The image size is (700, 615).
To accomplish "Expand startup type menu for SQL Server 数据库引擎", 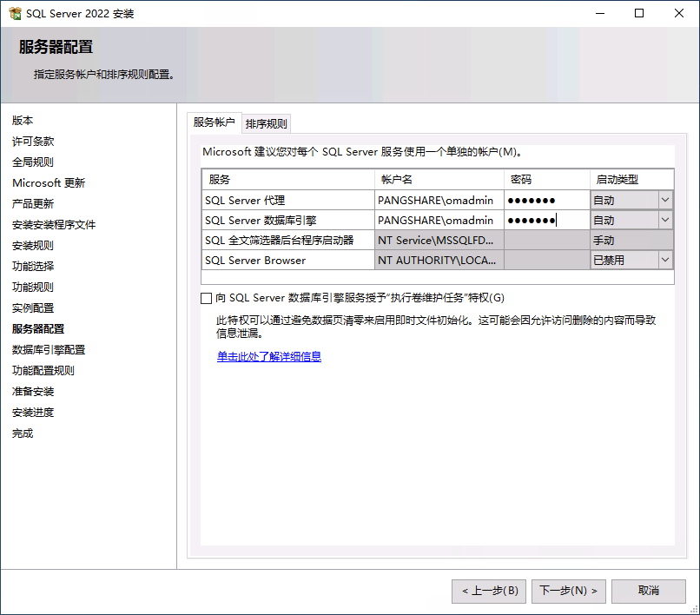I will 666,220.
